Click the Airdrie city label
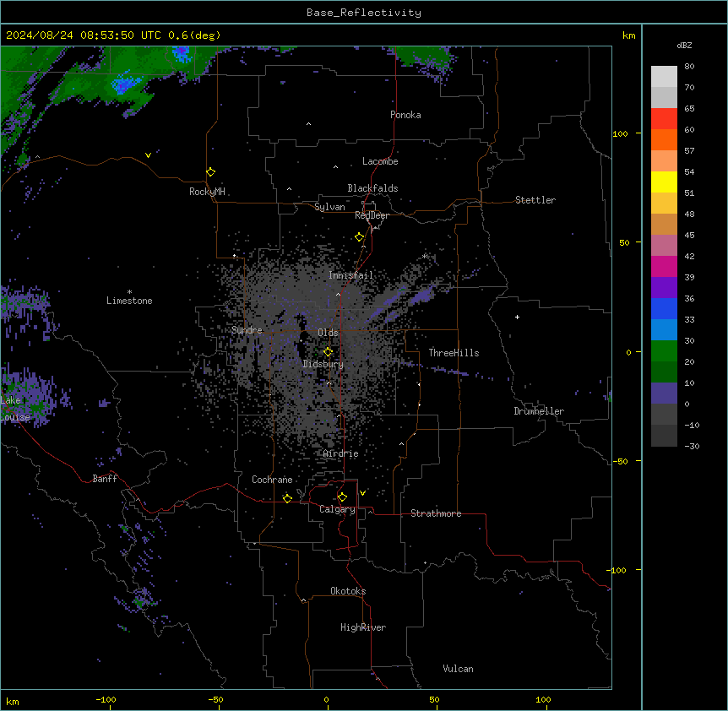The image size is (728, 711). [341, 453]
